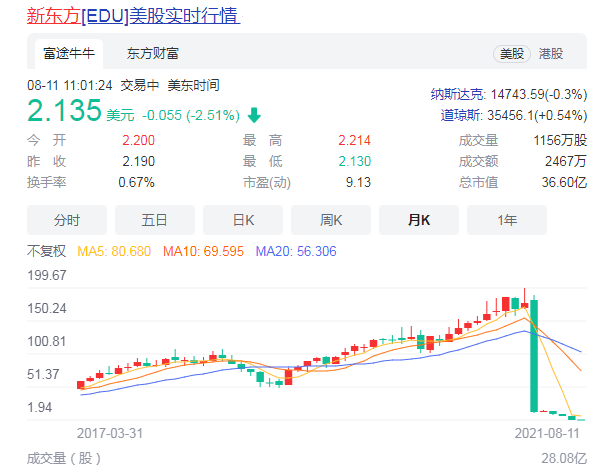Click the 最高 value 2.214

point(354,140)
